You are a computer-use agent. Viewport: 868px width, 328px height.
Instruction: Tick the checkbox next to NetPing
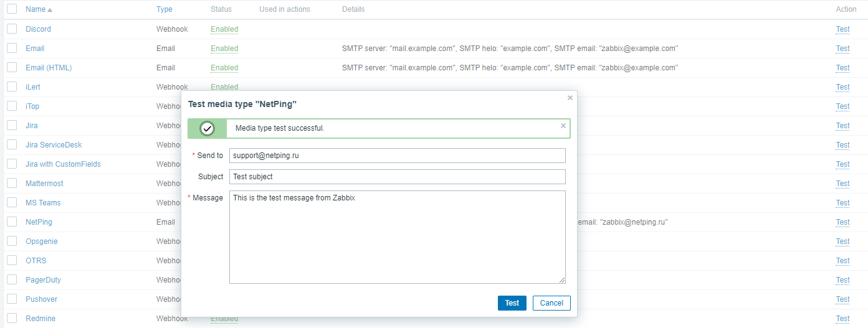point(12,222)
